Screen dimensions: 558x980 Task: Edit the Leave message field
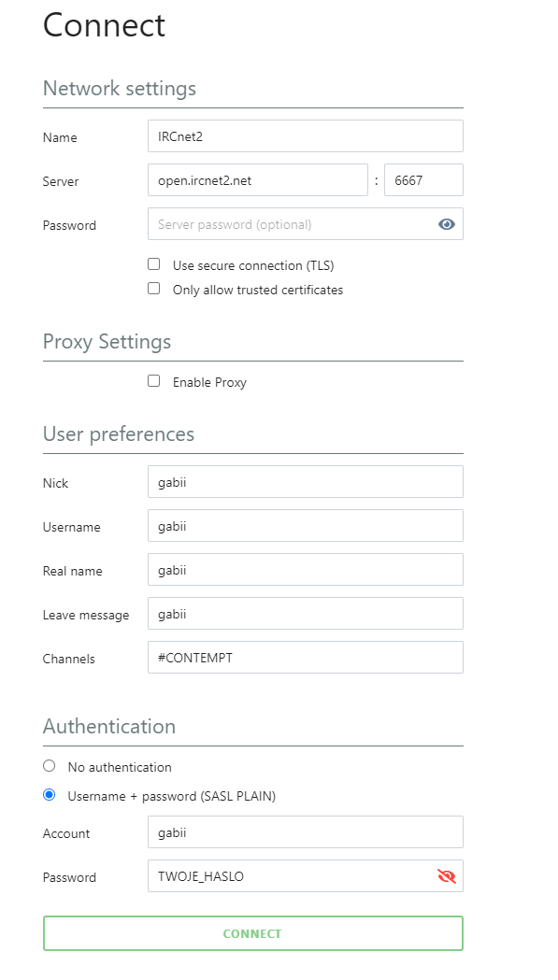[306, 614]
